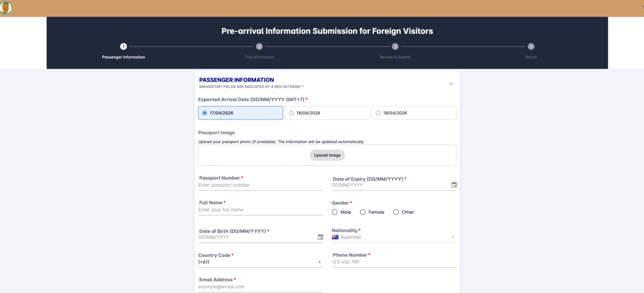Collapse the Passenger Information section
Screen dimensions: 644x293
click(x=451, y=84)
